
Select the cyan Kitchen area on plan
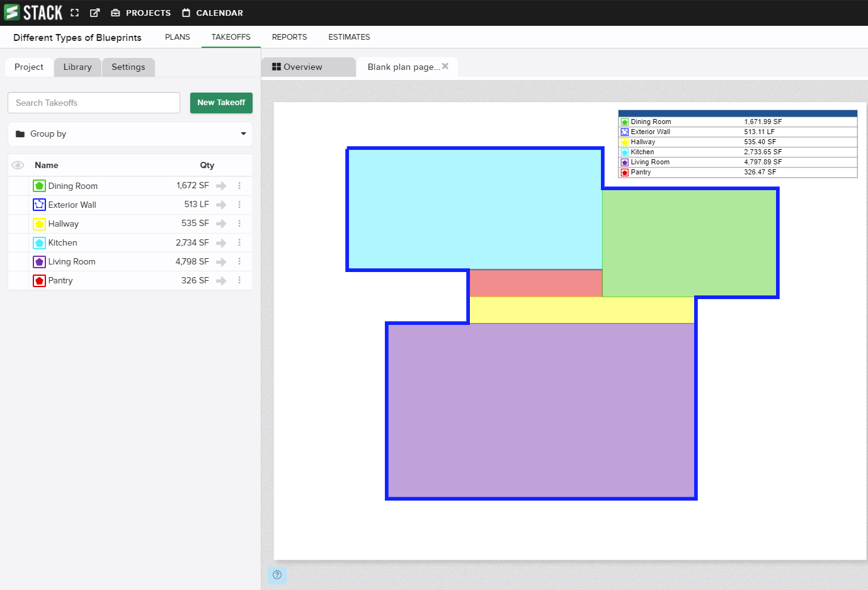[x=474, y=209]
